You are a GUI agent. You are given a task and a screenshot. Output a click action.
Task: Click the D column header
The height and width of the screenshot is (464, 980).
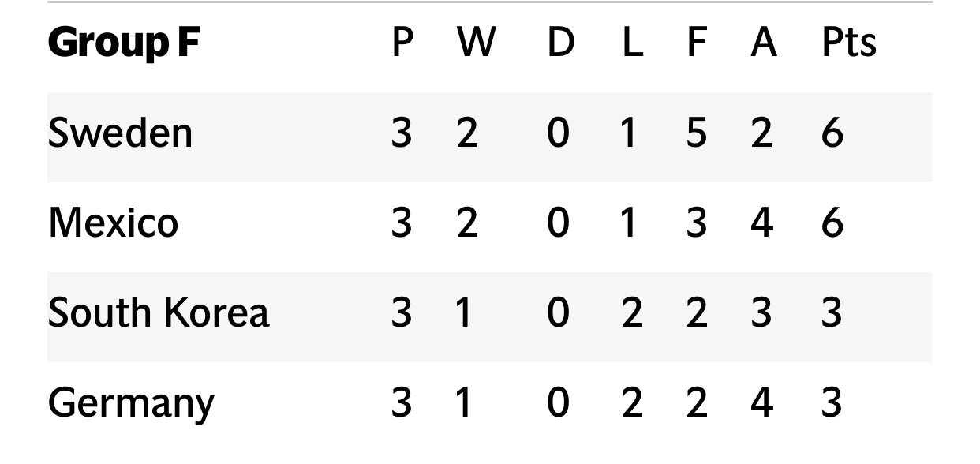coord(559,44)
